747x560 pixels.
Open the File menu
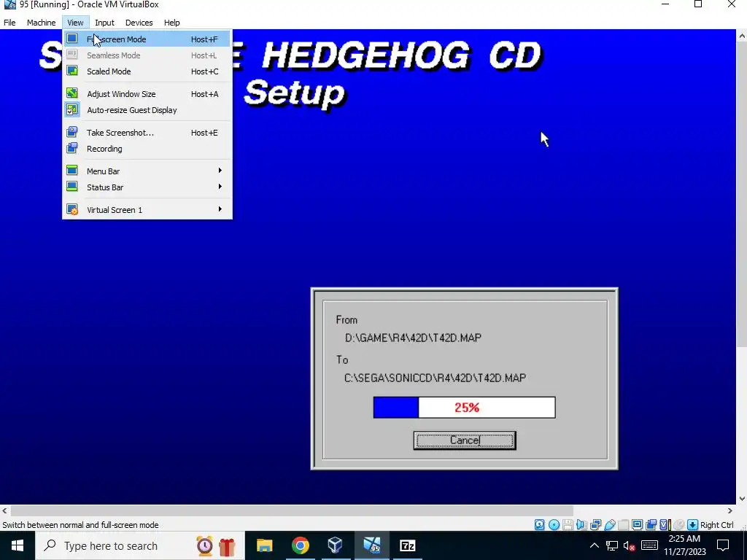point(9,23)
